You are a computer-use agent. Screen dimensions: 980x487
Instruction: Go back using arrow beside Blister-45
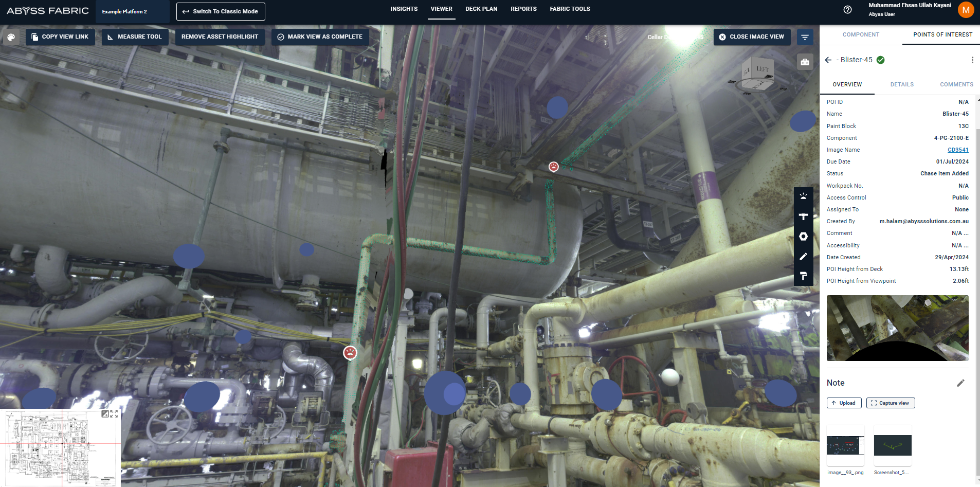[x=828, y=60]
